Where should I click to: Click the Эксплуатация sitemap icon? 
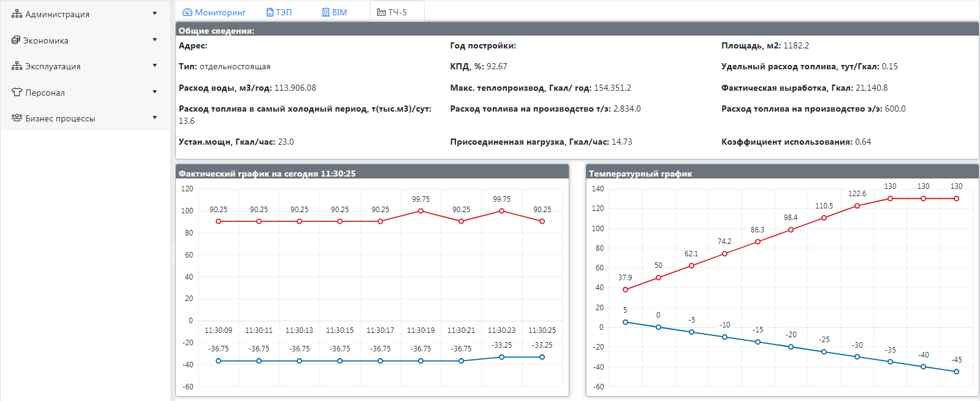pyautogui.click(x=17, y=66)
